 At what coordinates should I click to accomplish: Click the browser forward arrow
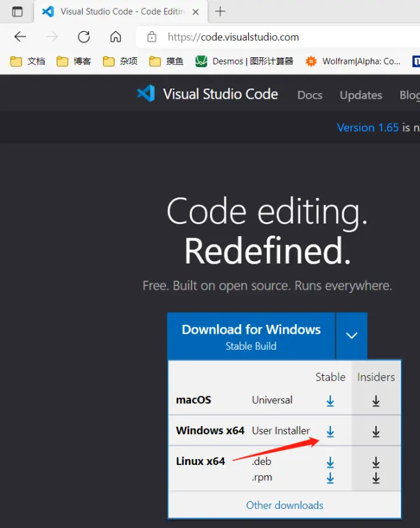tap(52, 37)
